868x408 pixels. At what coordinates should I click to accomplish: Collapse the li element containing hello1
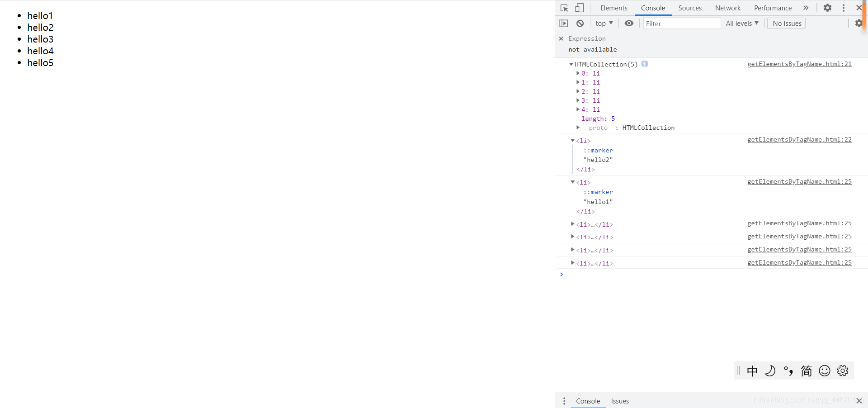pyautogui.click(x=573, y=182)
